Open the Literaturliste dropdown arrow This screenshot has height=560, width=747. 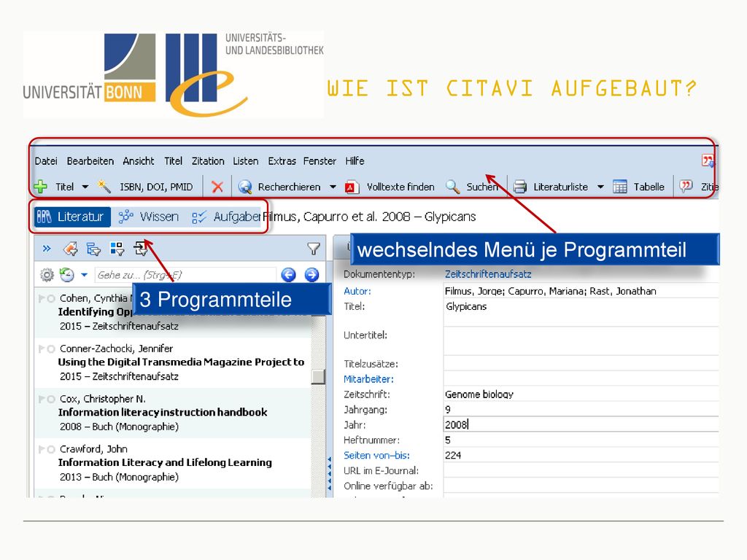click(600, 187)
